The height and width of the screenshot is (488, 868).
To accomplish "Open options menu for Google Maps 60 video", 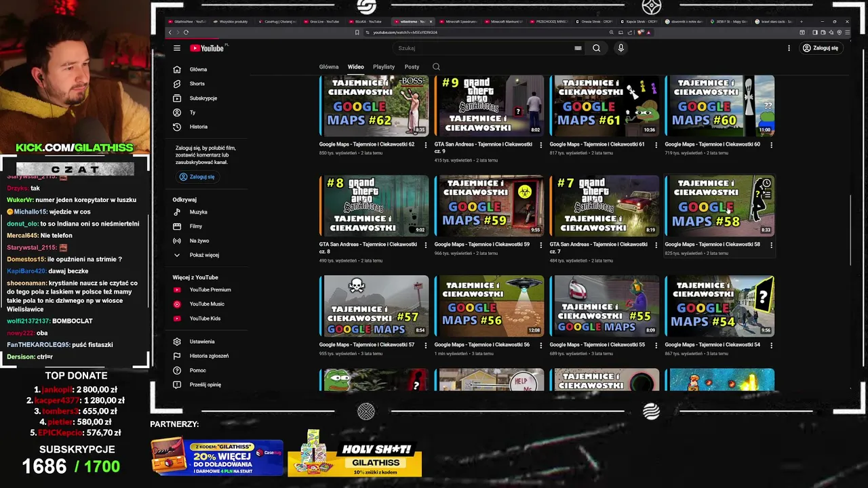I will [771, 144].
